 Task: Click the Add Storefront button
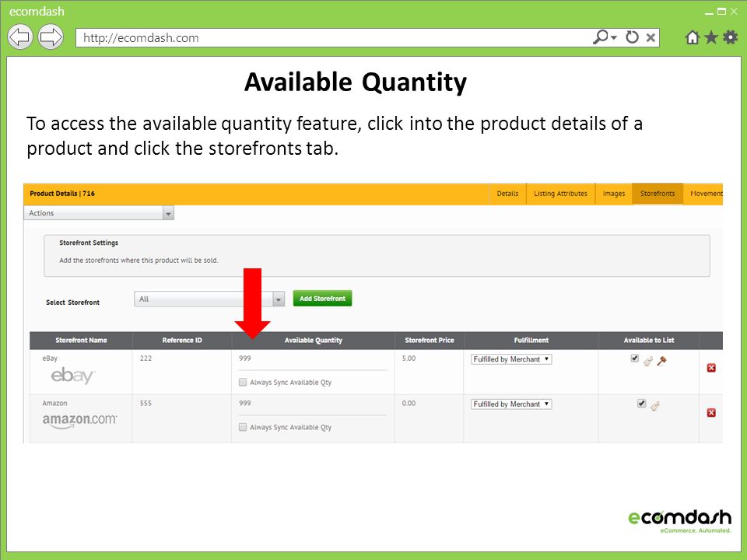322,299
